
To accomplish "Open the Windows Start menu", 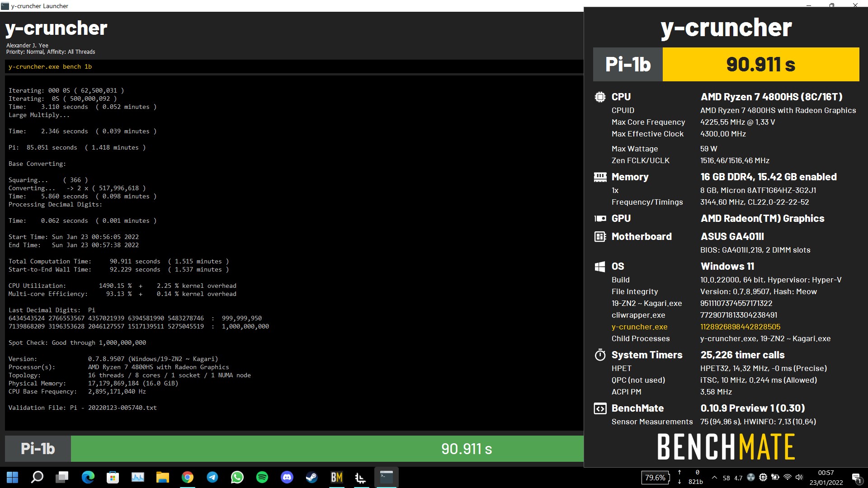I will (13, 477).
